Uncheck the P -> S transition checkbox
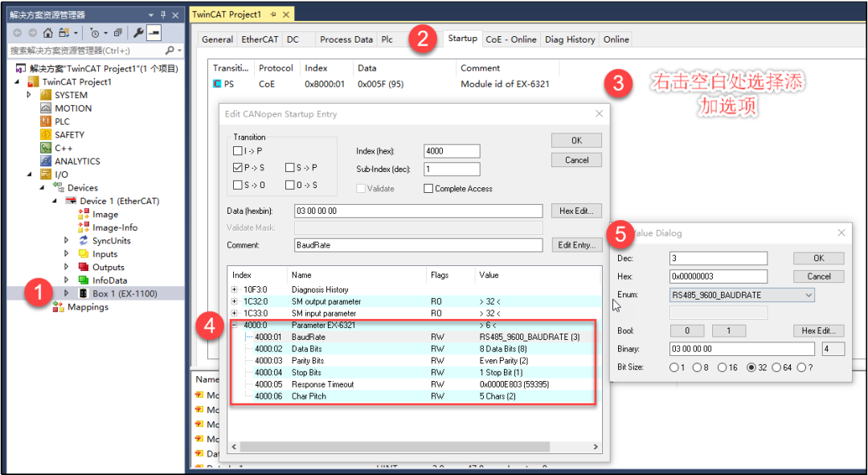The width and height of the screenshot is (868, 475). coord(237,168)
